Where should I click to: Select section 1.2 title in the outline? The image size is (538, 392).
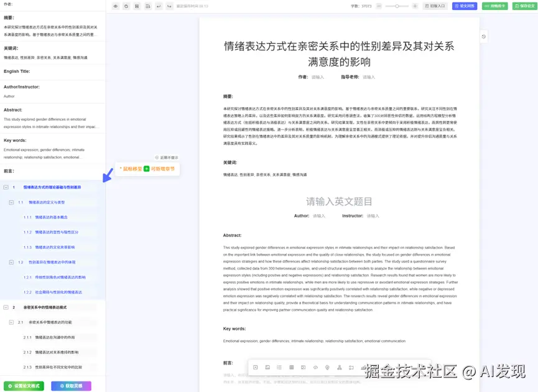point(52,262)
